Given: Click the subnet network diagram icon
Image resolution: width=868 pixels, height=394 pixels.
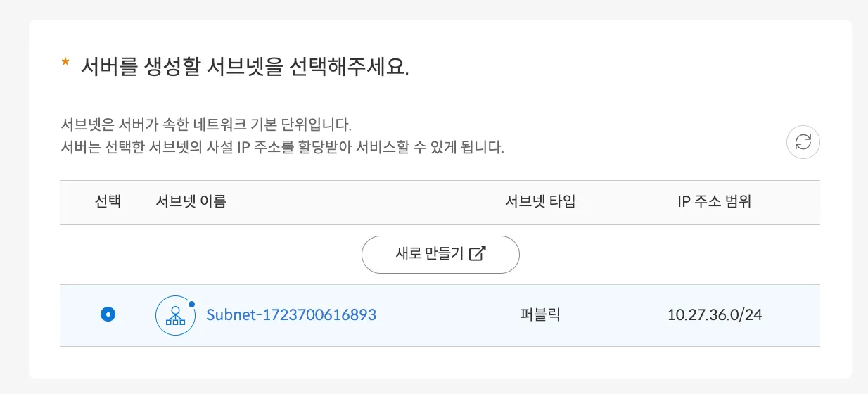Looking at the screenshot, I should pos(174,315).
